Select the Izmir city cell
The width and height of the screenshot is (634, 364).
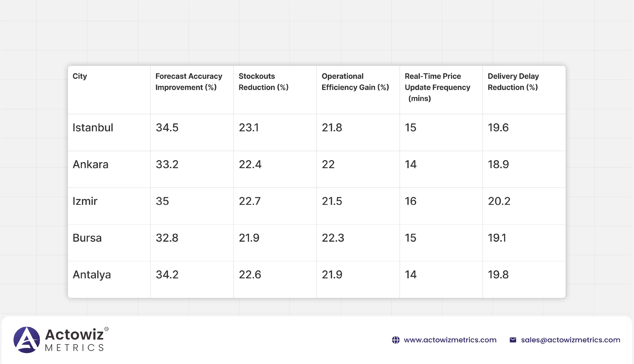pyautogui.click(x=85, y=201)
